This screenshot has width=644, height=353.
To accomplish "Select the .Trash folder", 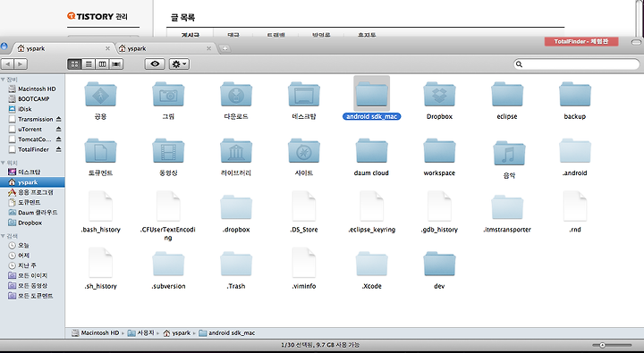I will (236, 264).
